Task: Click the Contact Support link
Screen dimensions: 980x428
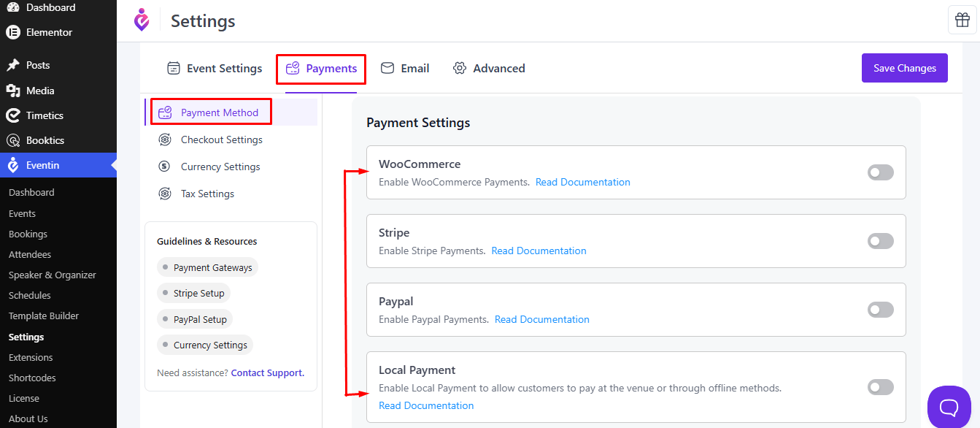Action: click(268, 372)
